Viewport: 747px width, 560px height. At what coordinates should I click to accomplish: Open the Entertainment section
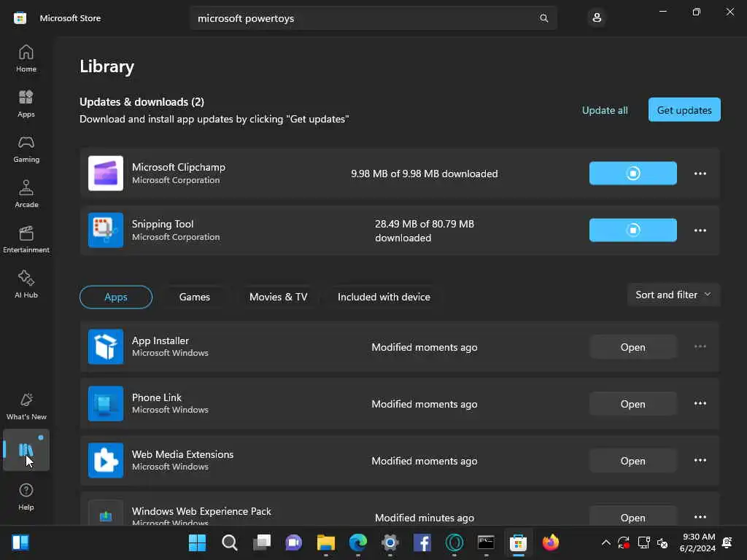26,239
